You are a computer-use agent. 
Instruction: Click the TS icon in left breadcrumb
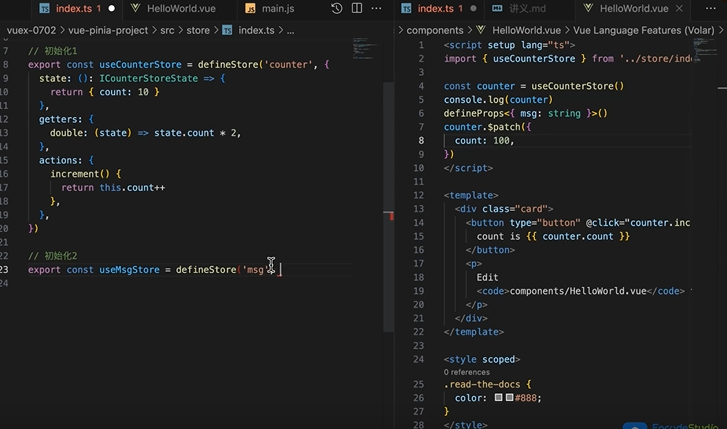(227, 30)
